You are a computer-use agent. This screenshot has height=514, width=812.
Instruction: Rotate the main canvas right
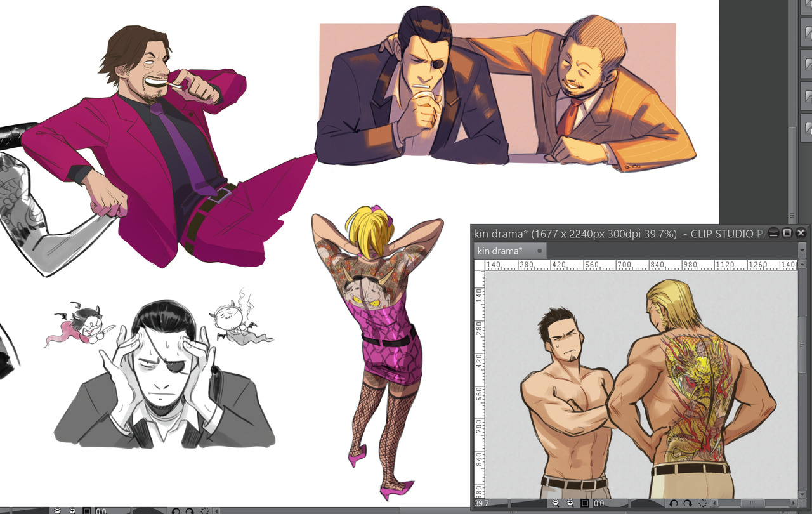tap(190, 510)
